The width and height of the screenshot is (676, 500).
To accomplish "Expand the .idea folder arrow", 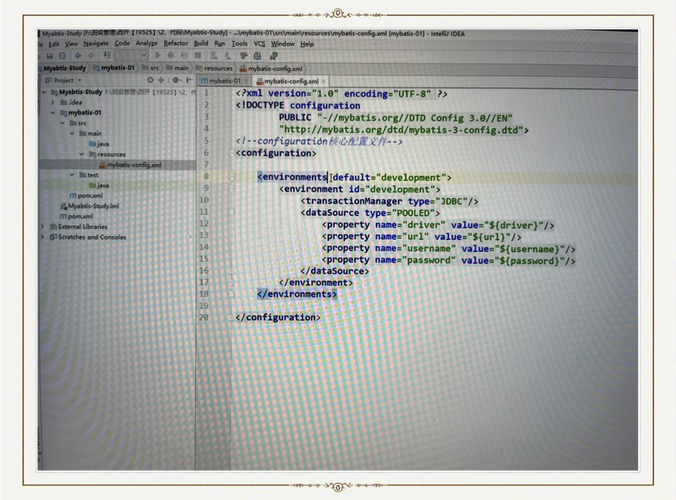I will click(53, 102).
